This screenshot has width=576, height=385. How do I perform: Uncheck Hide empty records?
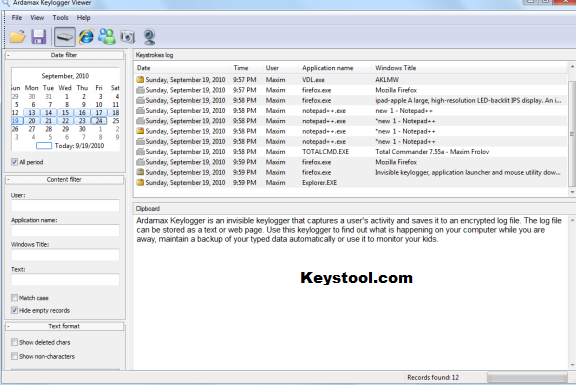tap(14, 310)
